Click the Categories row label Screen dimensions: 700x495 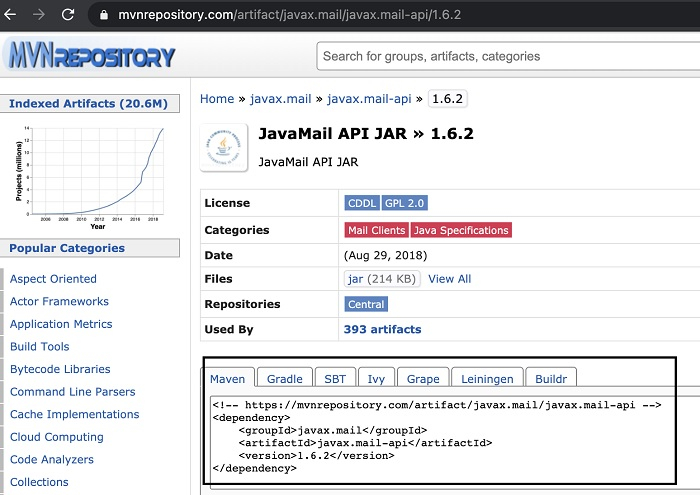coord(237,230)
